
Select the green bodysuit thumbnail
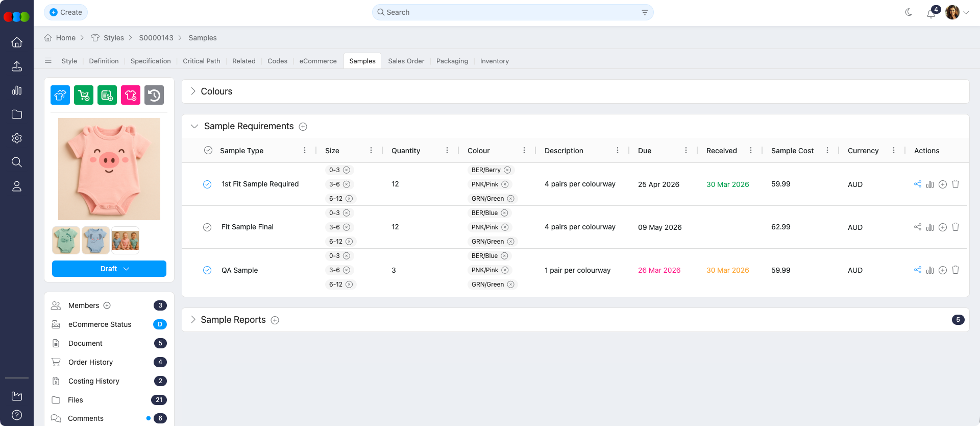[66, 240]
